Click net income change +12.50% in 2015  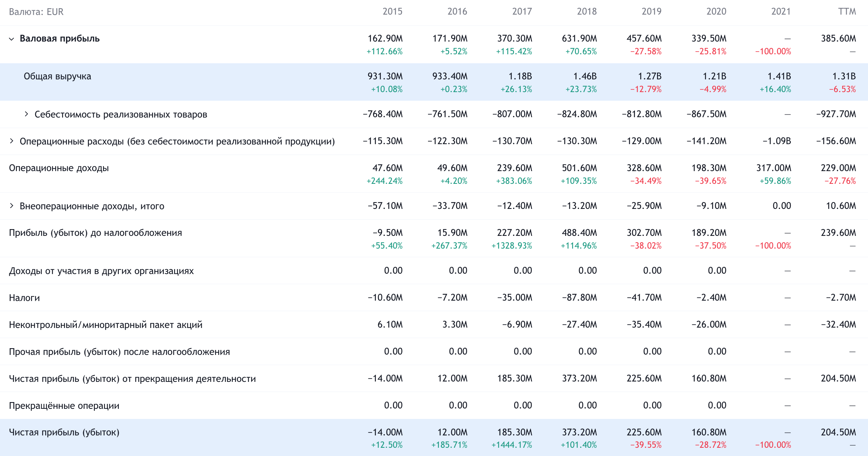(x=387, y=445)
